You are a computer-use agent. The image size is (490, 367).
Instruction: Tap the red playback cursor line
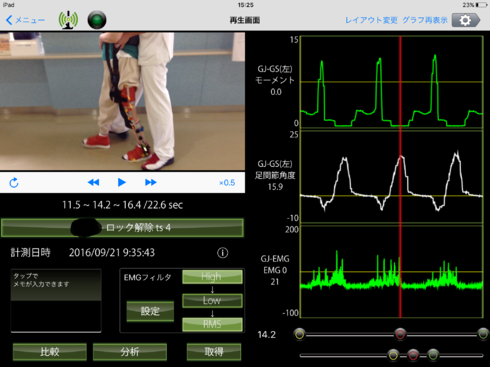point(400,177)
